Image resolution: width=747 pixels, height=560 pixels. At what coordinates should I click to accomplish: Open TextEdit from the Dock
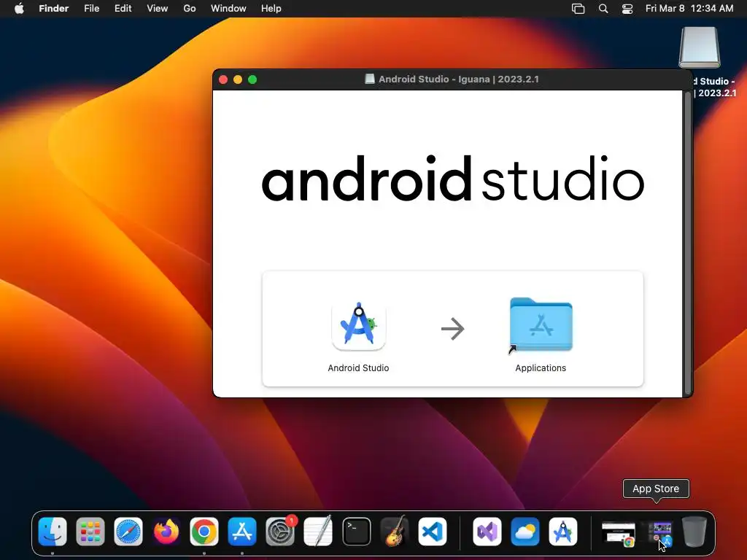tap(318, 531)
